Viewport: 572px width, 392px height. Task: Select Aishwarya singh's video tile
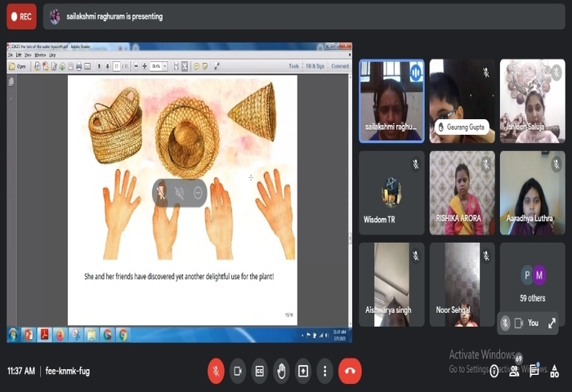391,284
